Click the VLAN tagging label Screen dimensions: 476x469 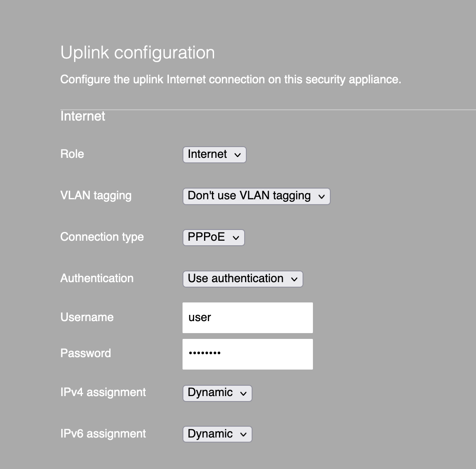[x=96, y=196]
